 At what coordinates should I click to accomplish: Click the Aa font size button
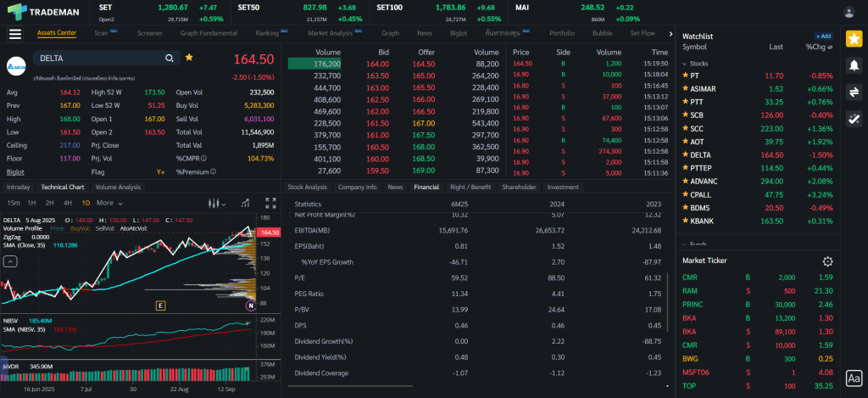tap(854, 378)
